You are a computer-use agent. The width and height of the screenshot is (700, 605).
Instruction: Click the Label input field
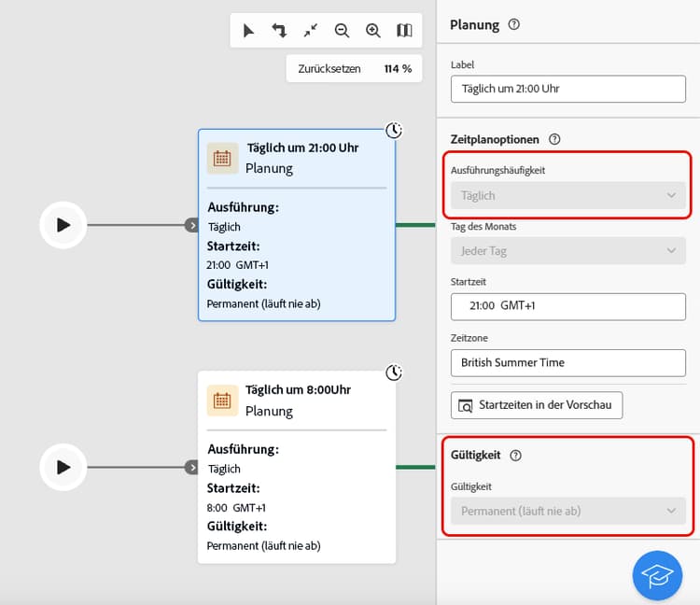[567, 89]
